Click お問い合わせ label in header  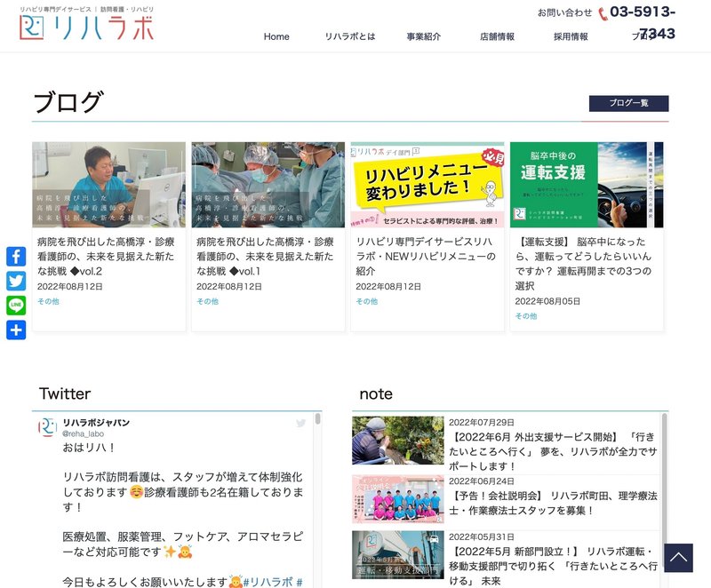564,12
